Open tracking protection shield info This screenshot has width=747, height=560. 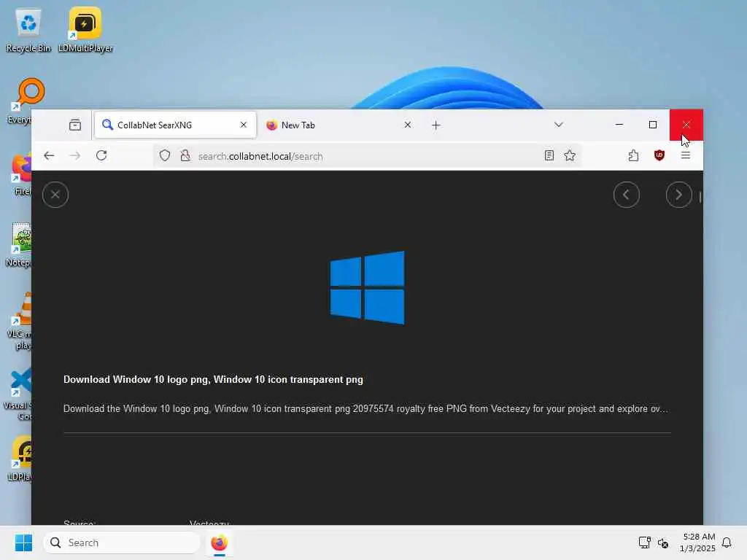pos(165,156)
